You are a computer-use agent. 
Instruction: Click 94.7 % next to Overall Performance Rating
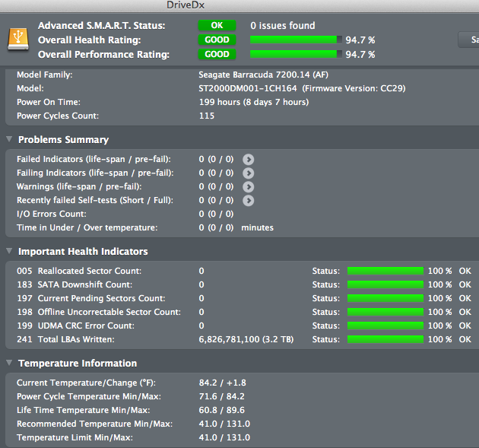point(360,55)
